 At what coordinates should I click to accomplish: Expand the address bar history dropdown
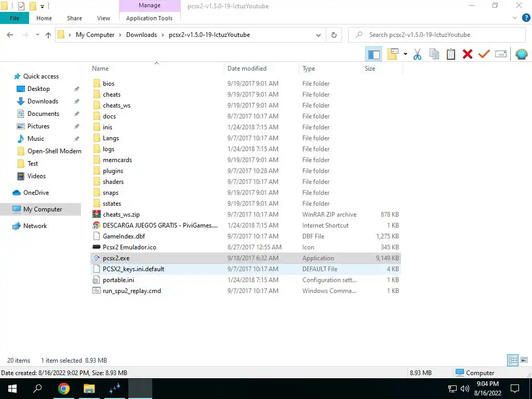coord(318,35)
